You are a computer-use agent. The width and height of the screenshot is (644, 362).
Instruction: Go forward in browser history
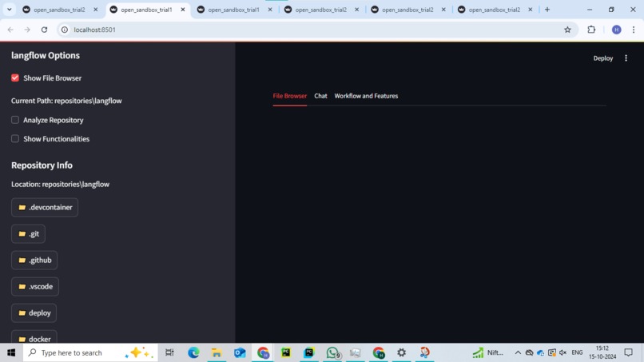click(x=27, y=30)
